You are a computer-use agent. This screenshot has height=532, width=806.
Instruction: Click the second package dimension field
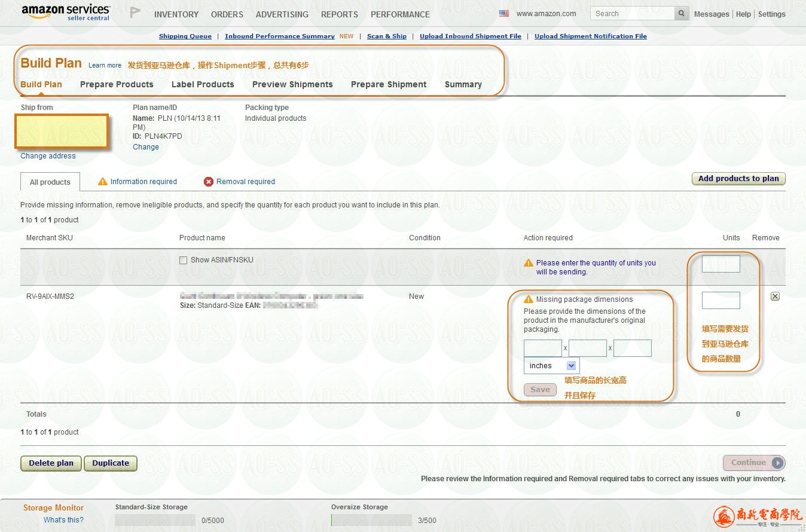pos(588,348)
